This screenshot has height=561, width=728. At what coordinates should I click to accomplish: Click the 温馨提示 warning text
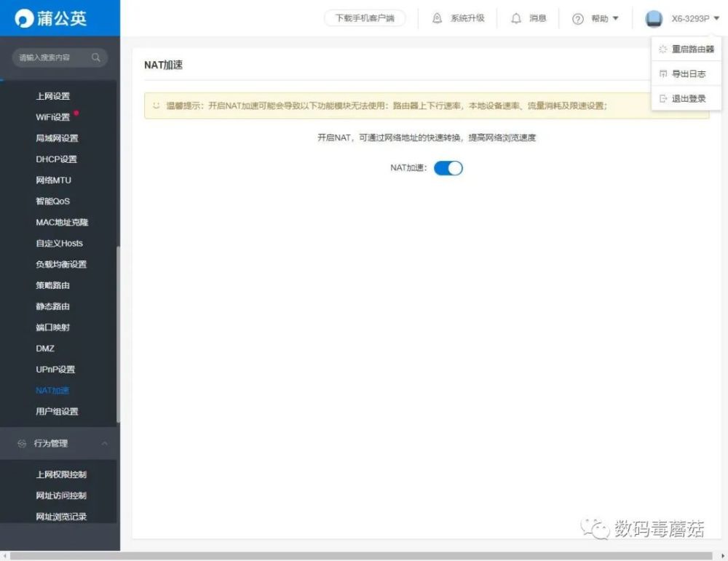(x=387, y=106)
